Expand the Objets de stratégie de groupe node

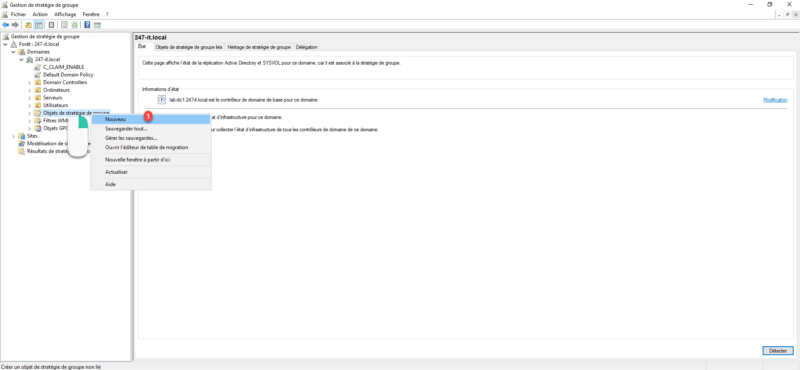[x=30, y=113]
